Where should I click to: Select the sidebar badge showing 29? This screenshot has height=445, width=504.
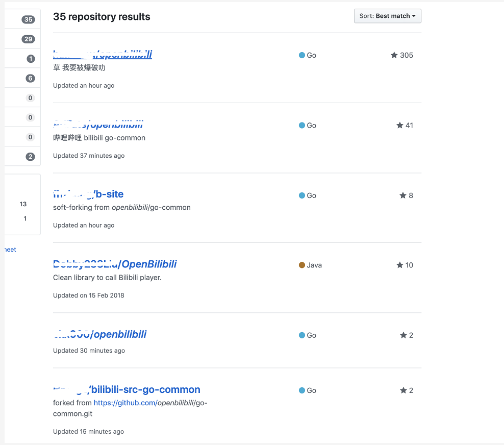[x=28, y=39]
